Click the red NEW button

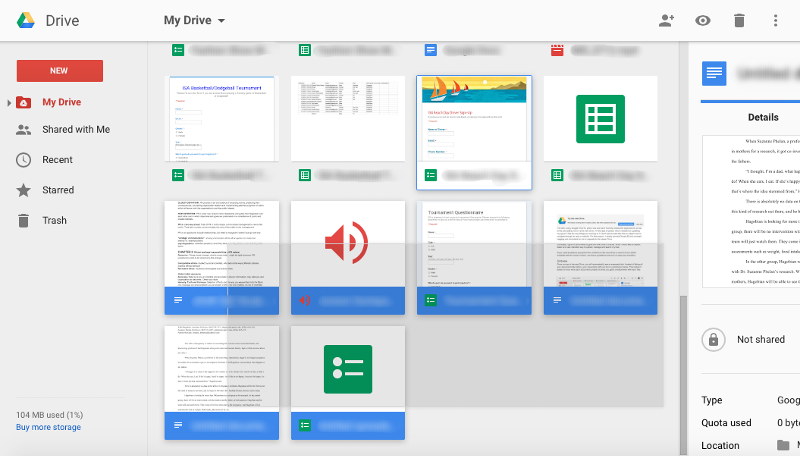pos(60,71)
